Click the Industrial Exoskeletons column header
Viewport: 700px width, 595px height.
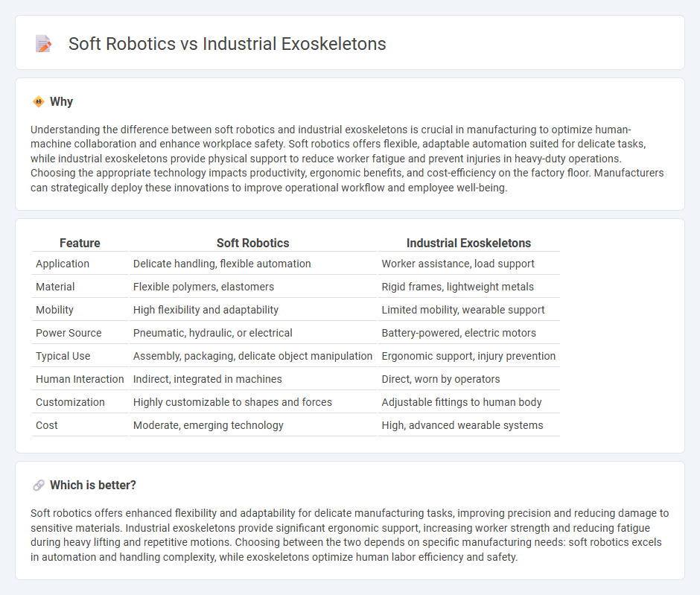point(468,243)
